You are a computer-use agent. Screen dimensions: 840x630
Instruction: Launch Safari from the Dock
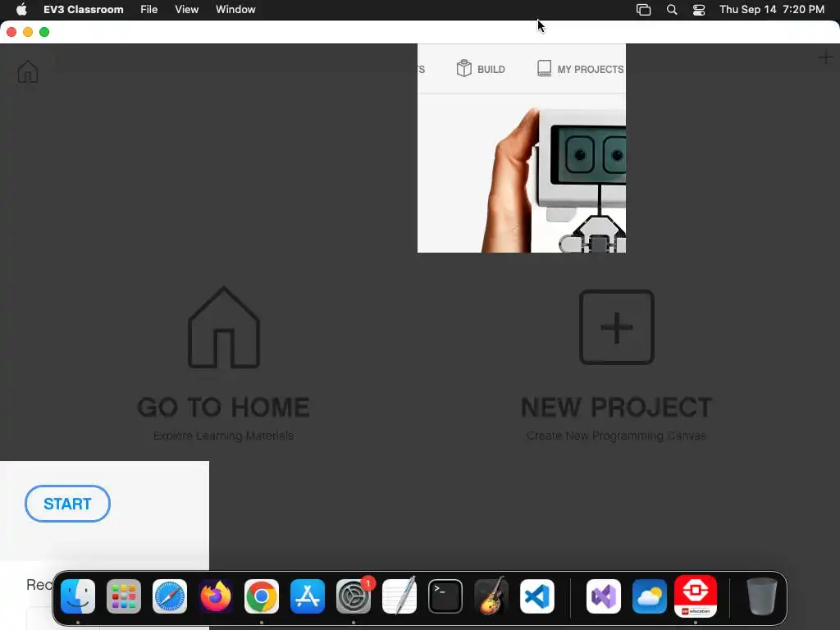pos(170,596)
